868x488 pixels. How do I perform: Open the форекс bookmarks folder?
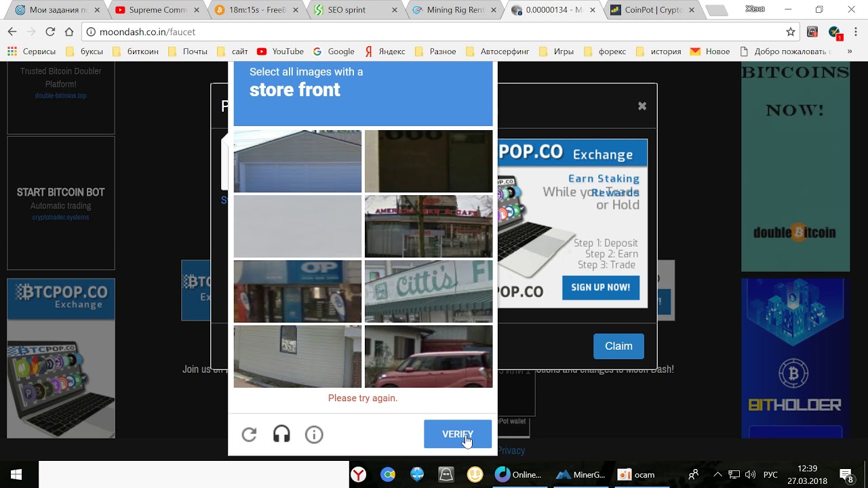[x=605, y=52]
